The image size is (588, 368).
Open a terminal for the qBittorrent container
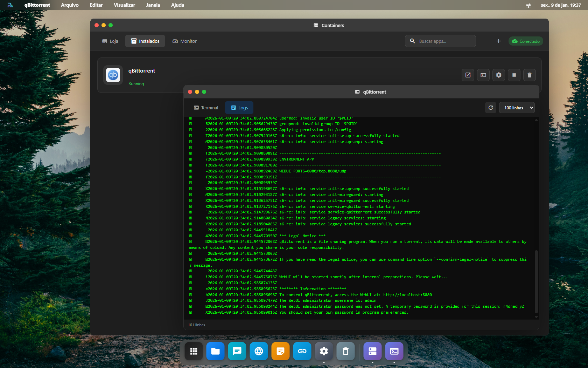point(483,75)
